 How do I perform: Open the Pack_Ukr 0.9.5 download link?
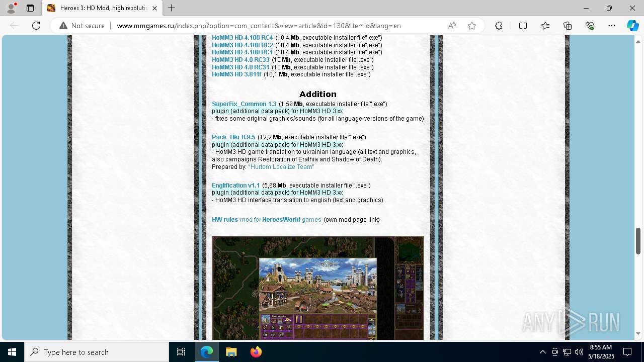point(233,137)
